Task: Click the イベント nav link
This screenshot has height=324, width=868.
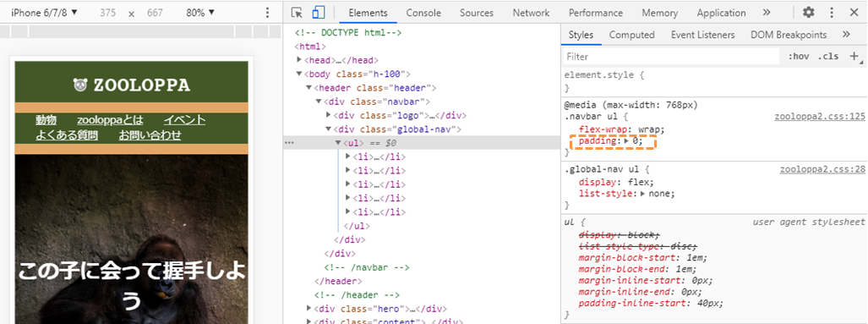Action: point(184,119)
